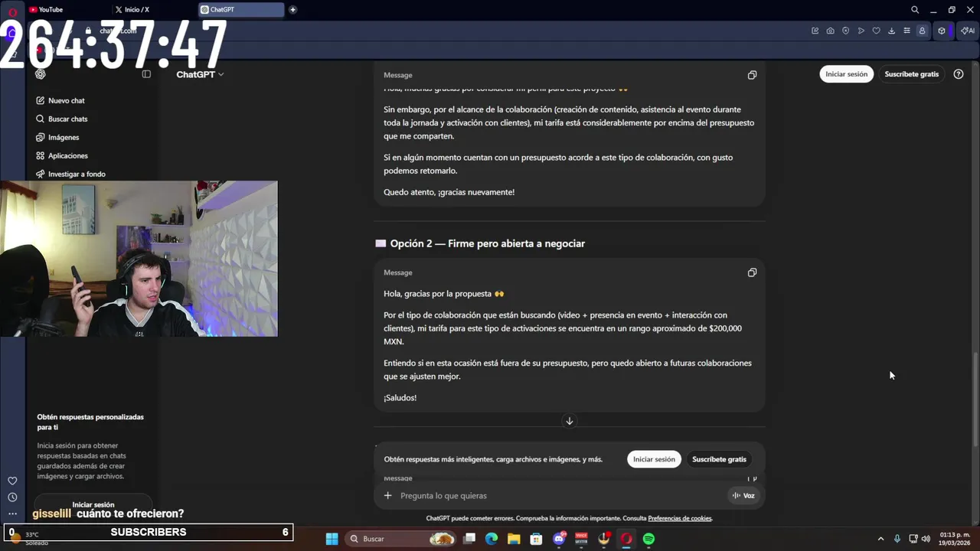Expand the ChatGPT model selector dropdown
Viewport: 980px width, 551px height.
pyautogui.click(x=200, y=74)
